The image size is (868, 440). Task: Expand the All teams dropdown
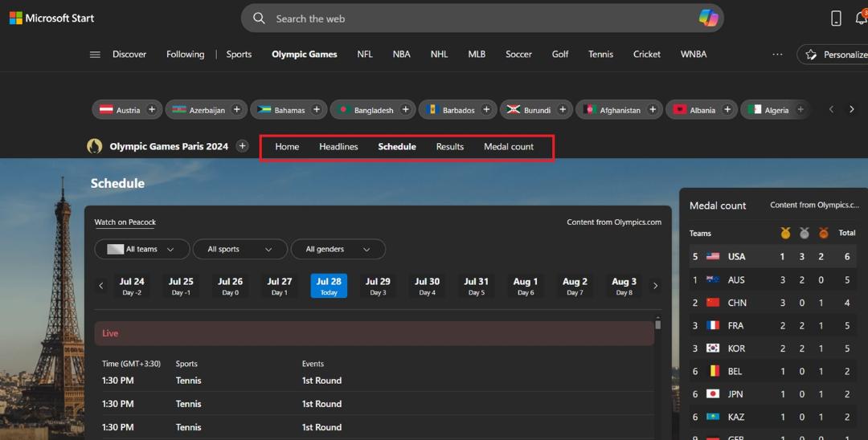point(141,249)
